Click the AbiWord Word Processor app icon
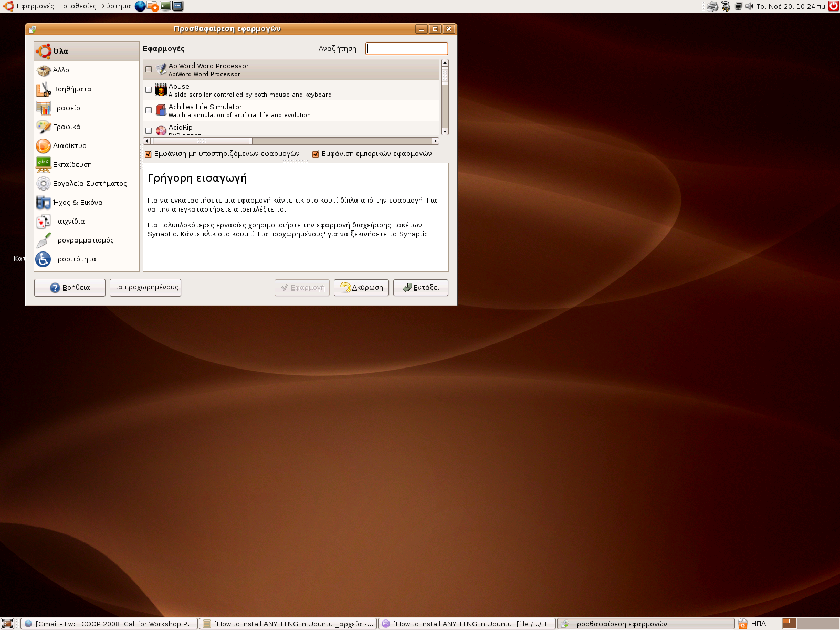The height and width of the screenshot is (630, 840). click(x=161, y=69)
